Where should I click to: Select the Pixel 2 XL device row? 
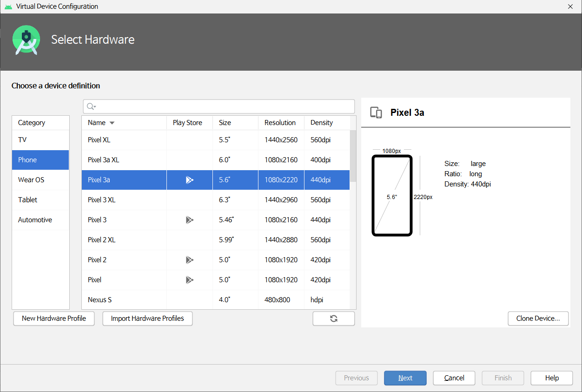(216, 240)
